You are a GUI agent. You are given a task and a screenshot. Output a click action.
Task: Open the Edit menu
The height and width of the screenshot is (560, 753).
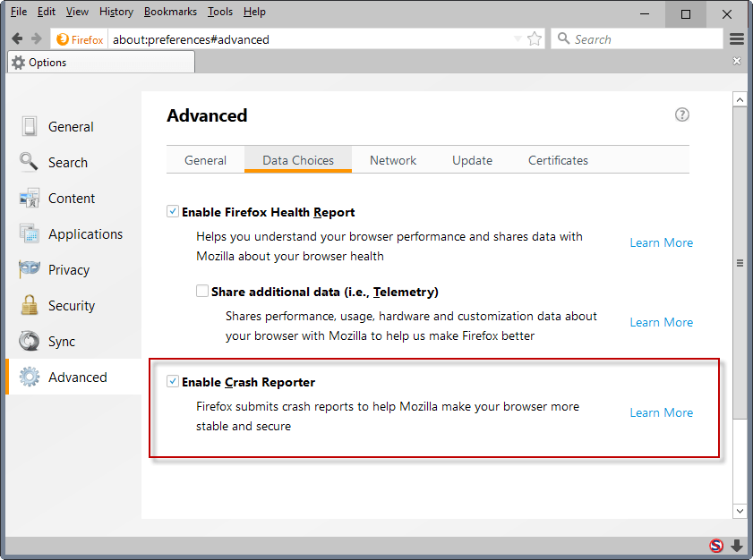click(x=47, y=12)
